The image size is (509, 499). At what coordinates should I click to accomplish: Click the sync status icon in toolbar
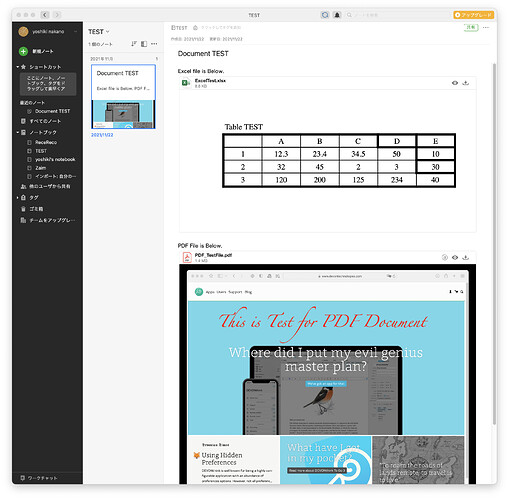(325, 15)
